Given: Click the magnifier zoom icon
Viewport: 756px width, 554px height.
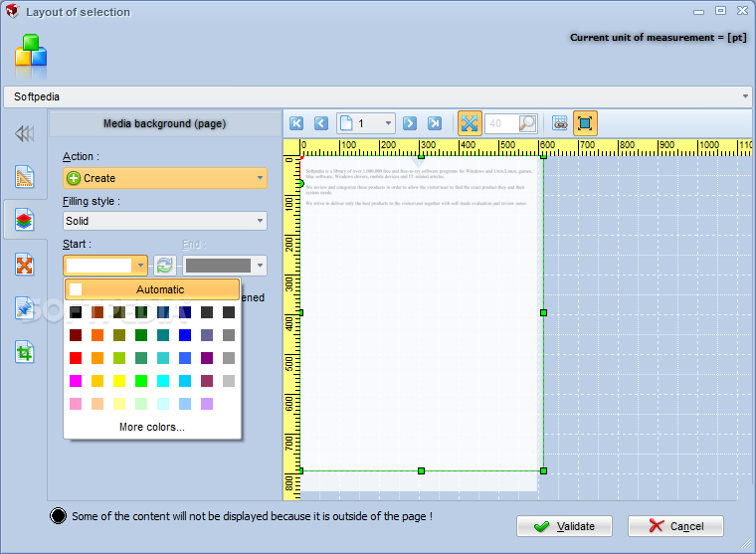Looking at the screenshot, I should (x=527, y=123).
